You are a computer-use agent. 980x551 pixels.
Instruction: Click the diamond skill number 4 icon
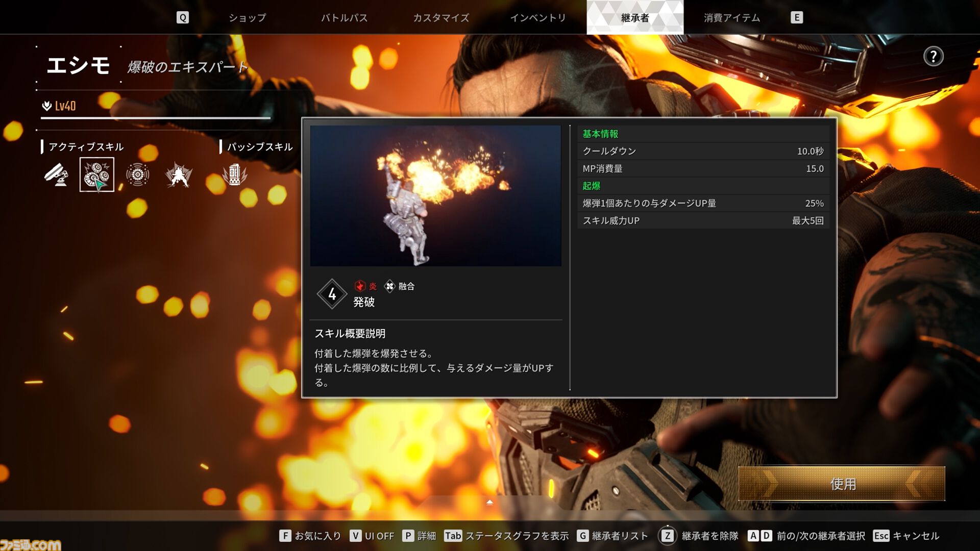pos(332,294)
